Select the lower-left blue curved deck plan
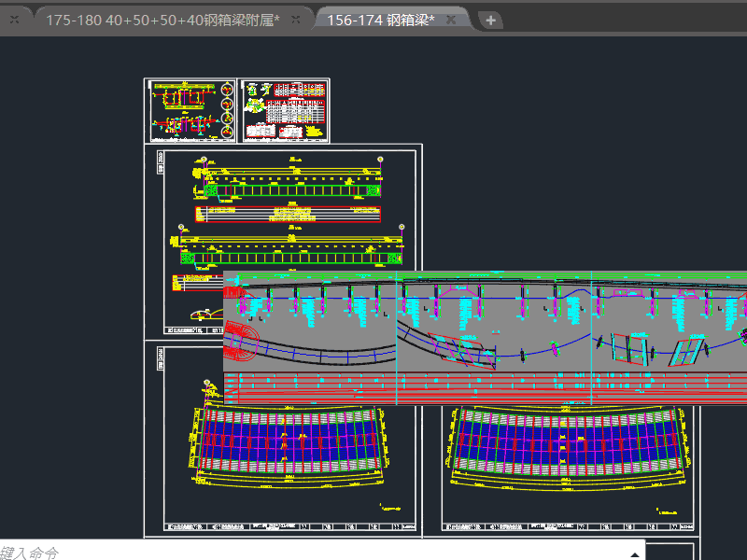747x560 pixels. point(290,445)
